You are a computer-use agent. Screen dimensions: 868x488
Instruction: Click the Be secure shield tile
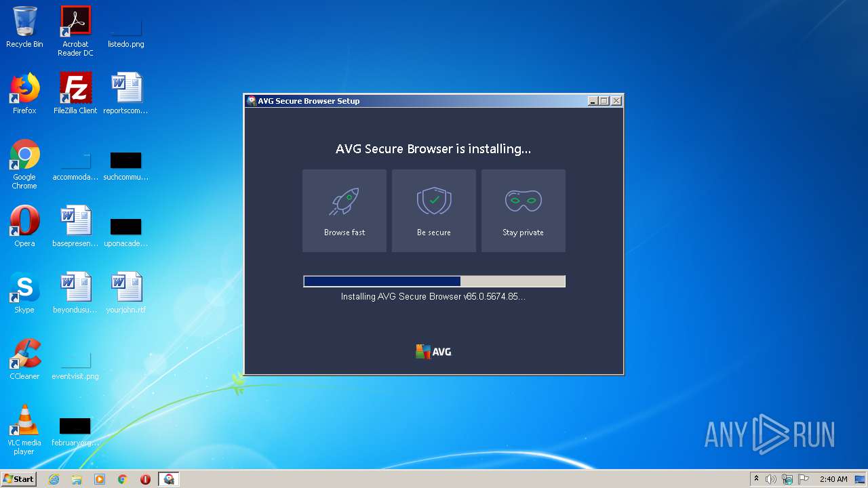point(434,211)
